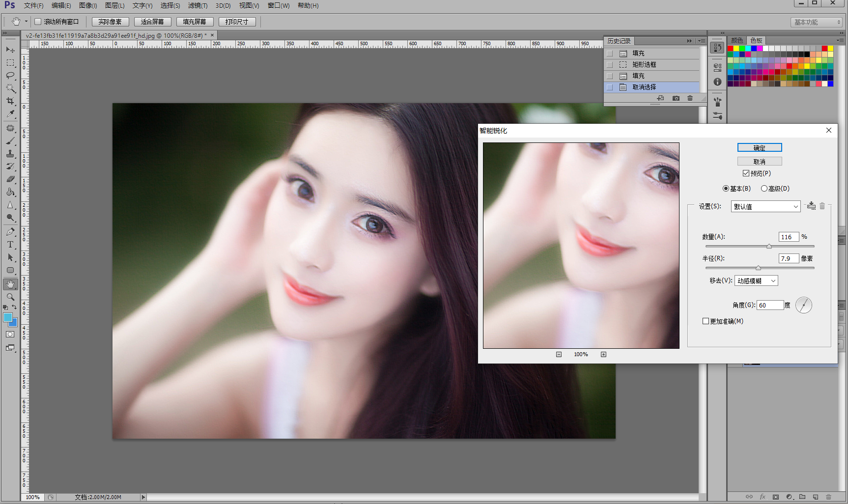The image size is (848, 504).
Task: Select the Eraser tool
Action: click(10, 179)
